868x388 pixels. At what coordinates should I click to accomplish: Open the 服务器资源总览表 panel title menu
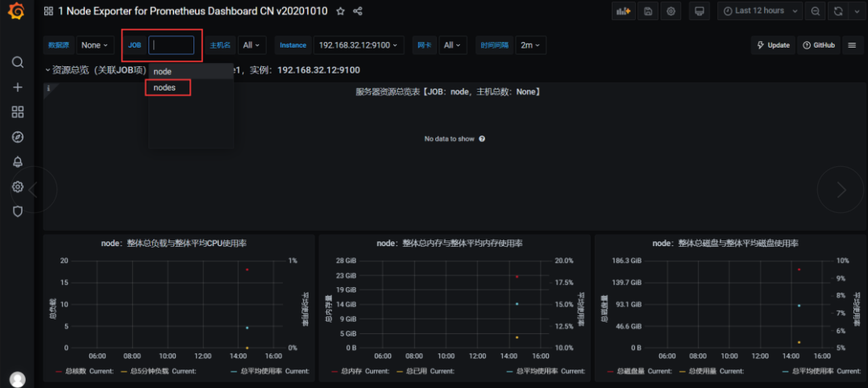click(x=448, y=91)
